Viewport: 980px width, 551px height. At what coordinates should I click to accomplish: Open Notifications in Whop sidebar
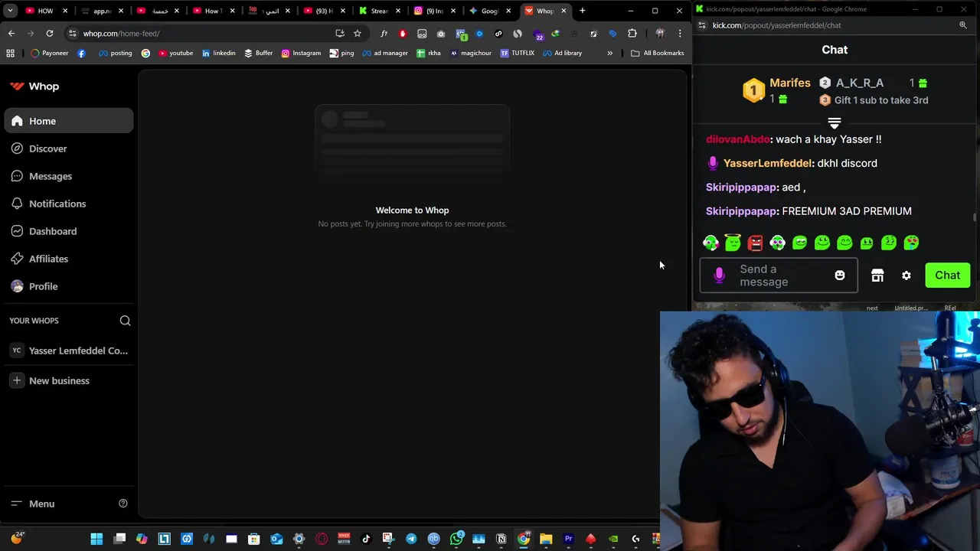(x=69, y=204)
